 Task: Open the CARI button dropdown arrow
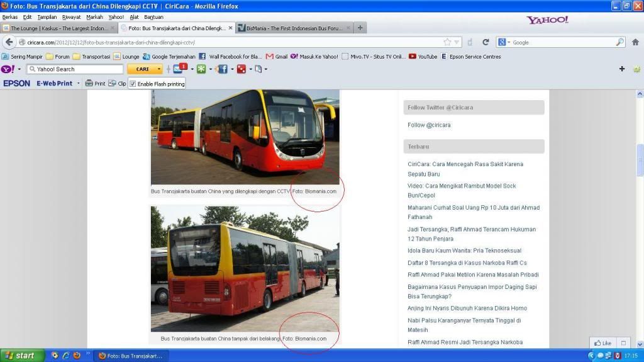click(x=158, y=69)
